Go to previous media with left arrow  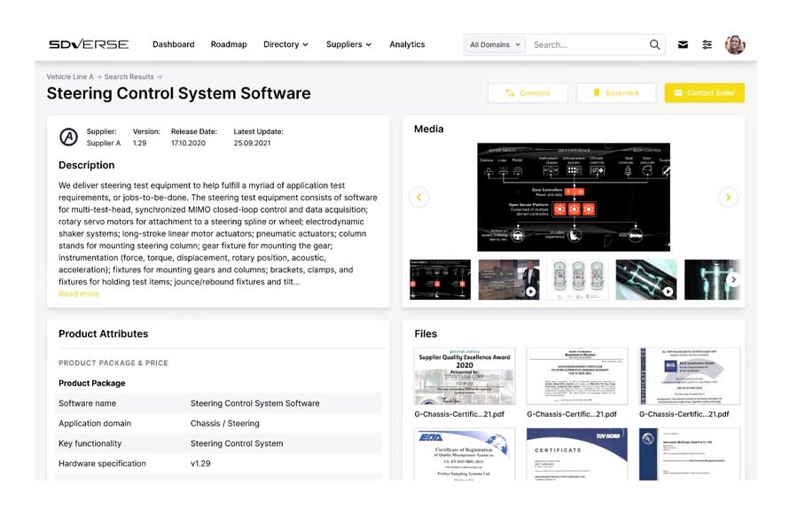click(419, 198)
